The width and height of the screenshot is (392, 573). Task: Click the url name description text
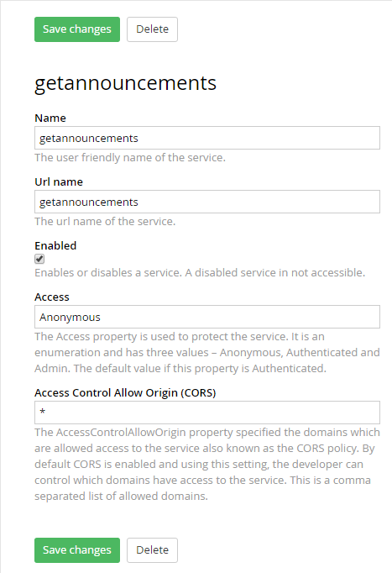[105, 222]
